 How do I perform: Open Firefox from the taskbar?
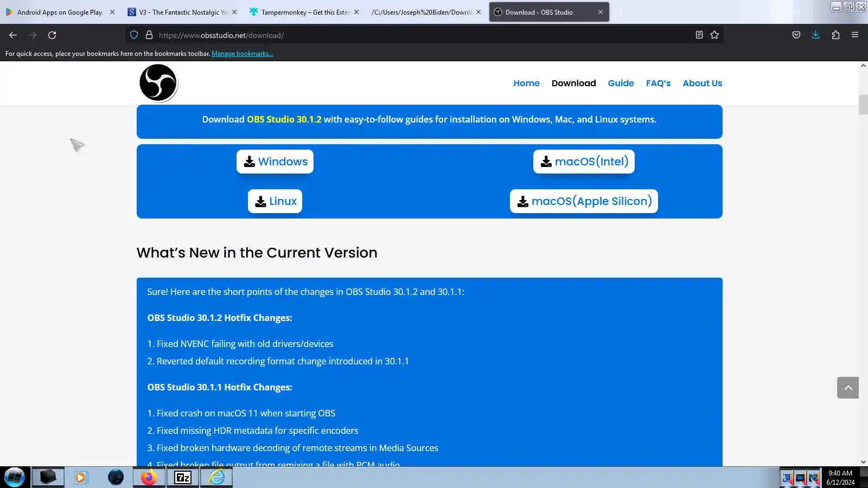pyautogui.click(x=149, y=477)
